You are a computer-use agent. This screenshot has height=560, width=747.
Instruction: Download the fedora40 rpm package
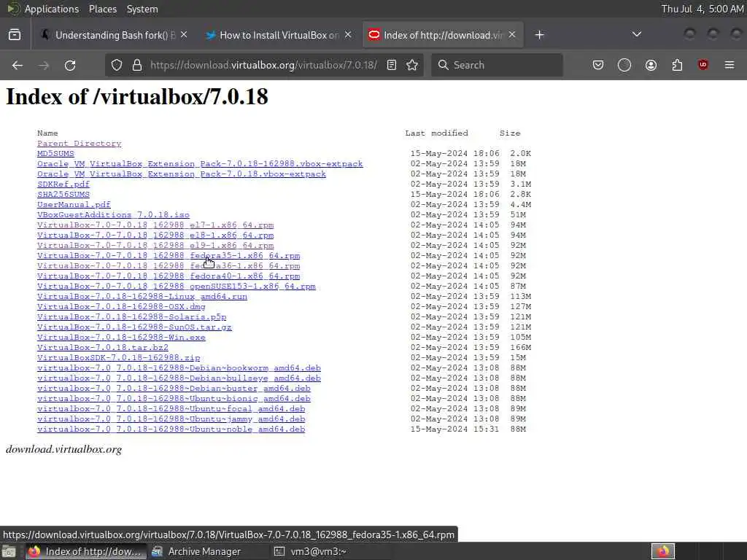point(169,276)
